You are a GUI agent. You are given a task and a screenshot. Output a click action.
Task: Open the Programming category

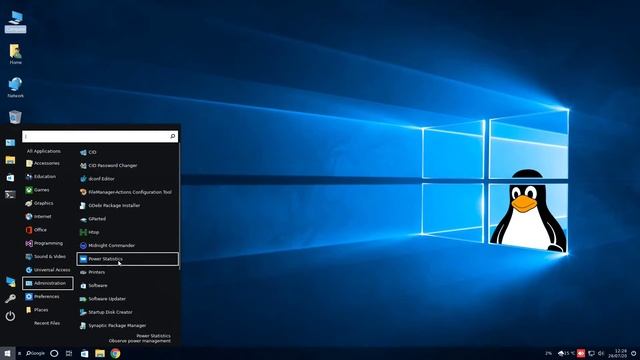click(44, 243)
